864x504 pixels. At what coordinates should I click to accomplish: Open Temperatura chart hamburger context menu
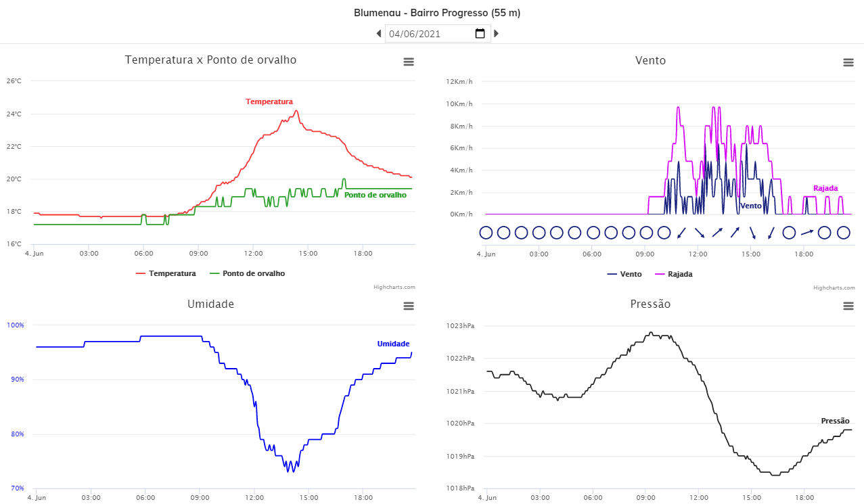click(x=408, y=62)
